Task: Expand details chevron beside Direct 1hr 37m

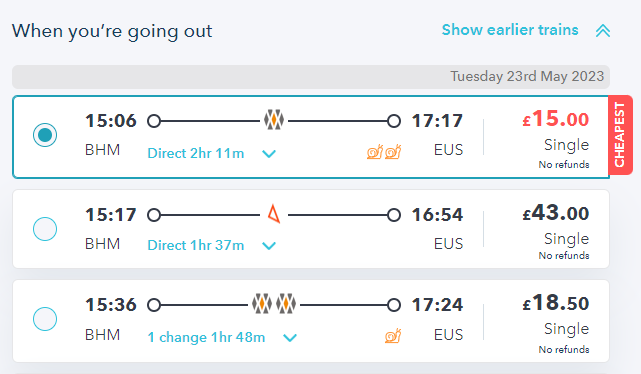Action: point(269,246)
